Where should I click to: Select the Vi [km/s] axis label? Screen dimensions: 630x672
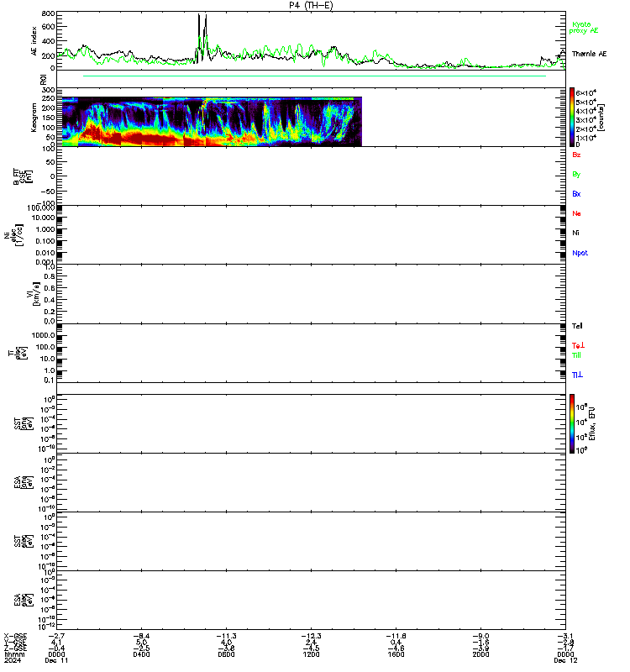pos(33,293)
